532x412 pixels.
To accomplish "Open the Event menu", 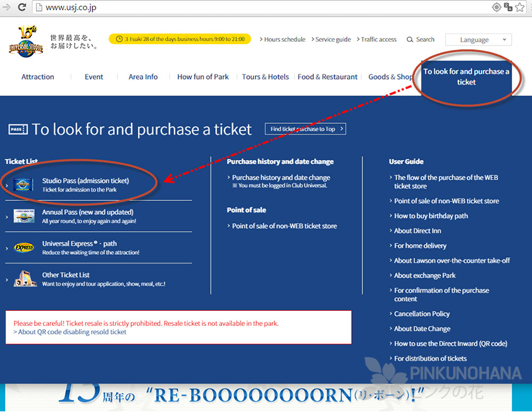I will click(94, 77).
